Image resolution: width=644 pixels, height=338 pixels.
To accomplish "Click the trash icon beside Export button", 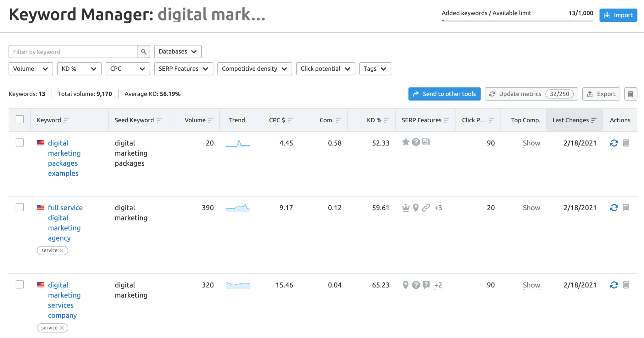I will (x=630, y=94).
